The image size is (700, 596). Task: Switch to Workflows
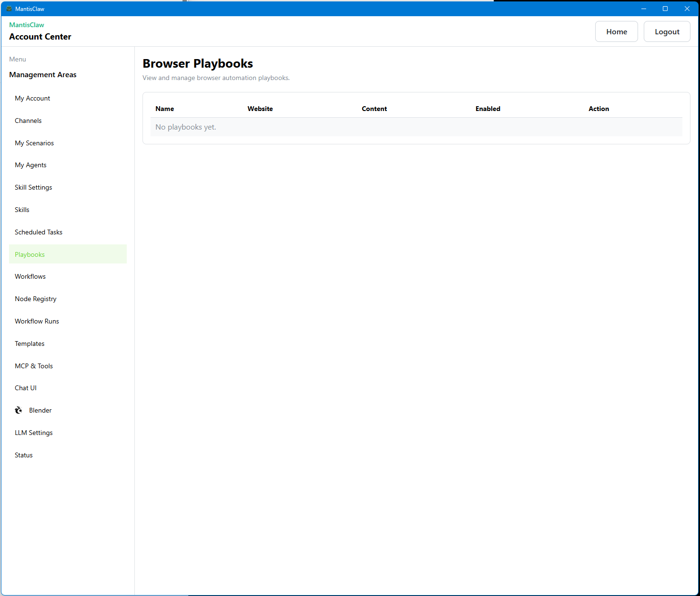[x=30, y=276]
